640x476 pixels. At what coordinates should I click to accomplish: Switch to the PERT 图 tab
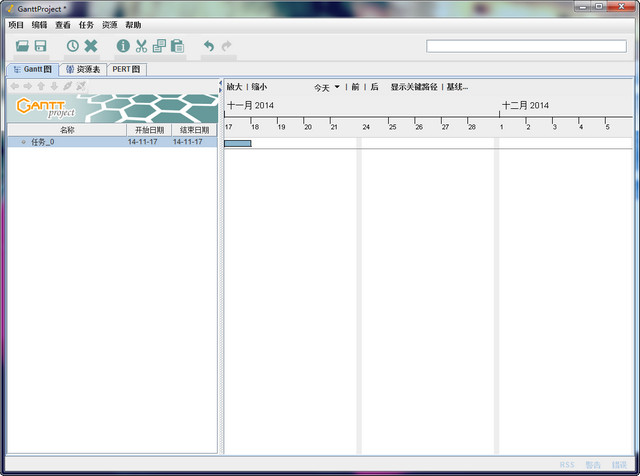point(126,69)
